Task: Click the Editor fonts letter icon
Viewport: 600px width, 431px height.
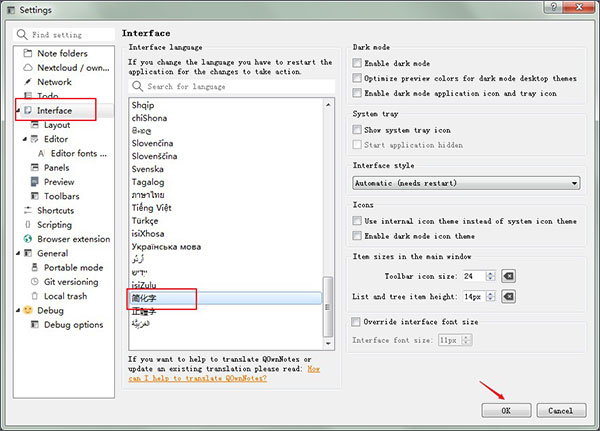Action: (41, 153)
